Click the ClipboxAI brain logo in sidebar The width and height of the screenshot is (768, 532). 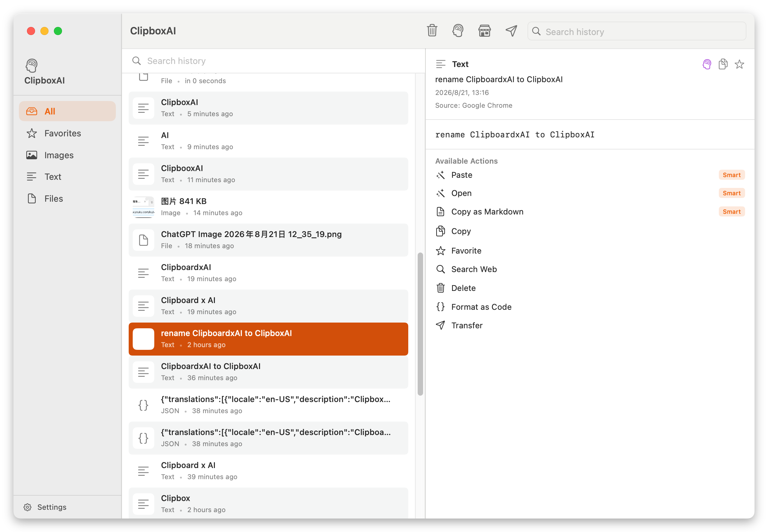[x=32, y=65]
